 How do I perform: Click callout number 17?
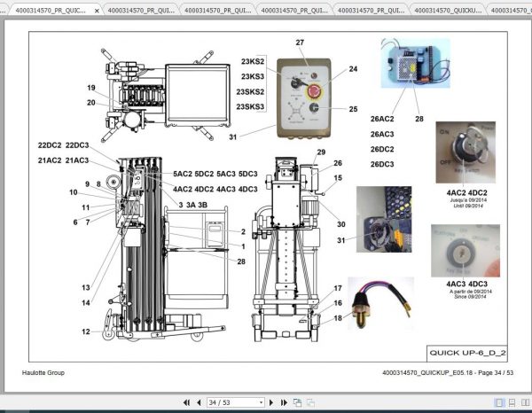click(x=338, y=288)
